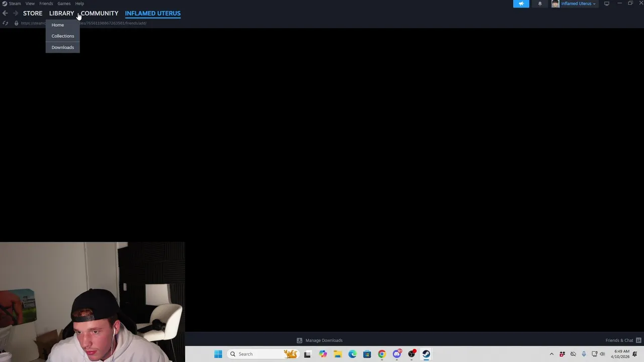The height and width of the screenshot is (362, 644).
Task: Choose Collections from the Library dropdown
Action: pyautogui.click(x=62, y=36)
